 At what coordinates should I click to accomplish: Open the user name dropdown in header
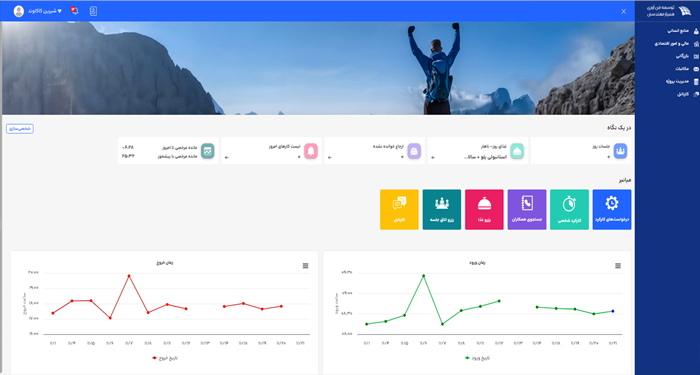pyautogui.click(x=46, y=11)
